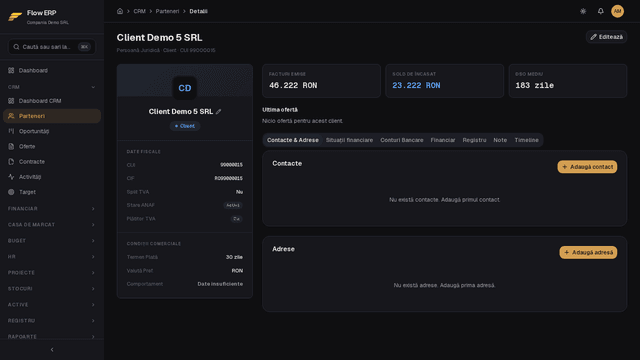Open Oferte in the sidebar
This screenshot has width=640, height=360.
[x=52, y=146]
